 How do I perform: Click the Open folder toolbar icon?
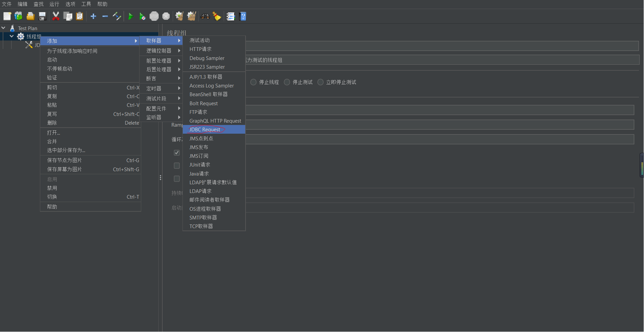click(31, 16)
